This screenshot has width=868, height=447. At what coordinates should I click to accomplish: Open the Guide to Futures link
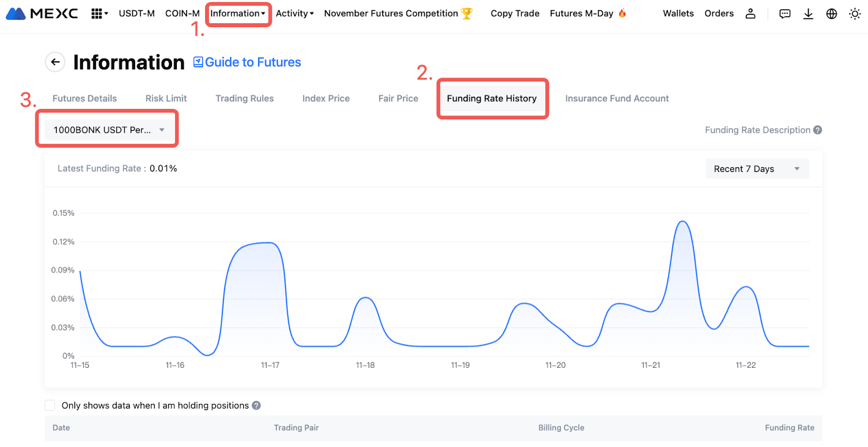(x=247, y=62)
